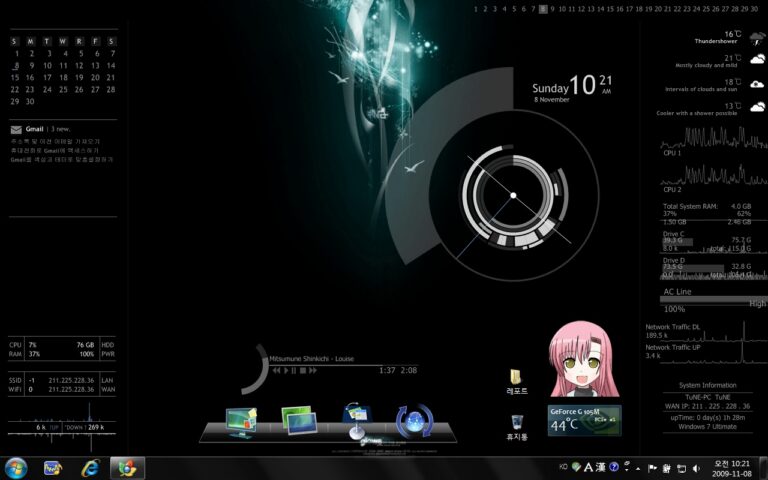Launch the podium presentation icon in the dock

357,420
